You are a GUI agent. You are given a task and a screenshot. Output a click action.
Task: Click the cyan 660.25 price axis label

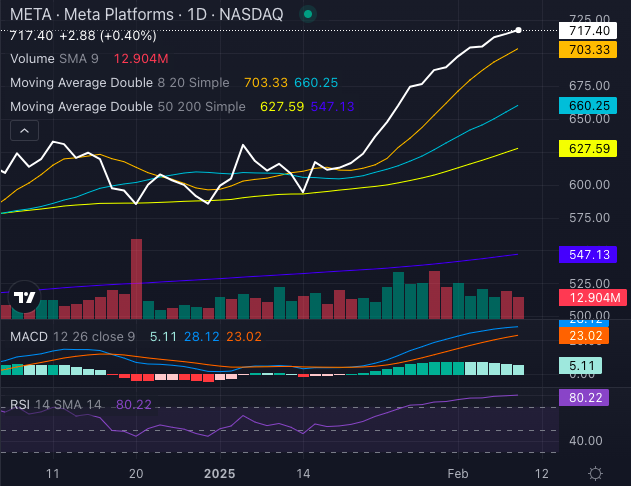coord(588,105)
